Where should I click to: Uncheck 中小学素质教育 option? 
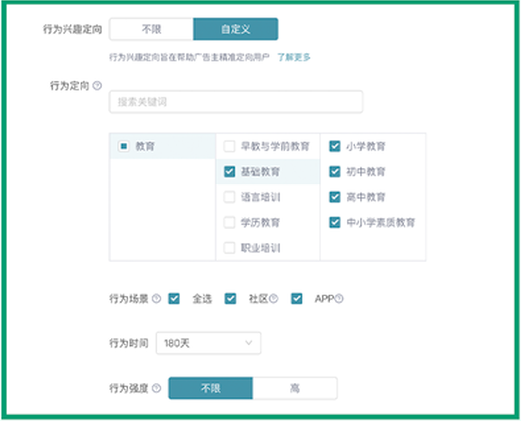pyautogui.click(x=335, y=222)
